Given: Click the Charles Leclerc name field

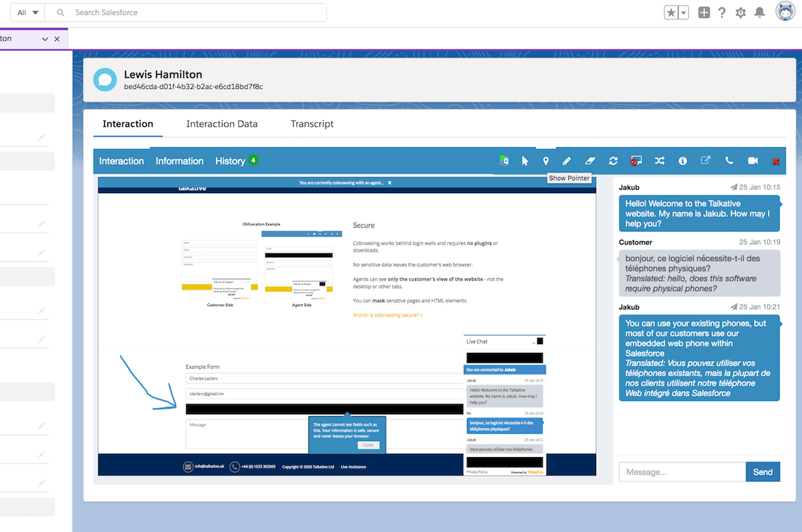Looking at the screenshot, I should [325, 378].
